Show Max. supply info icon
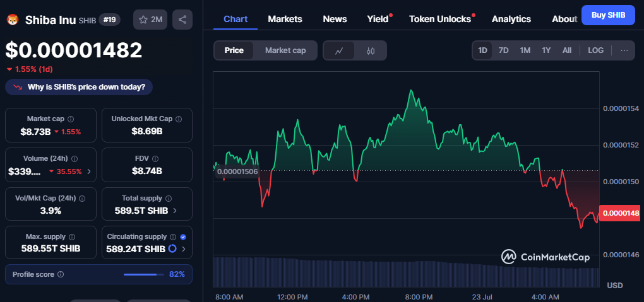Image resolution: width=644 pixels, height=302 pixels. 72,237
